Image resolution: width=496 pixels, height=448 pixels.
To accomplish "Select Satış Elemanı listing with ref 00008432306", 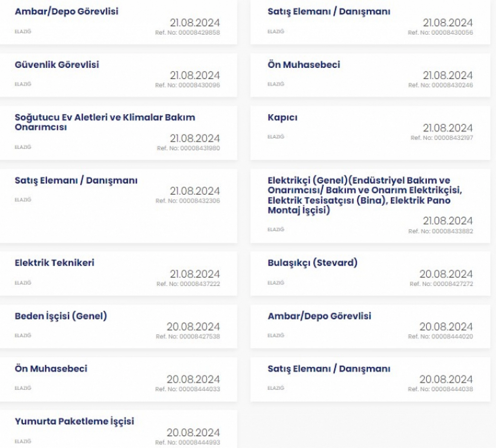I will 76,180.
